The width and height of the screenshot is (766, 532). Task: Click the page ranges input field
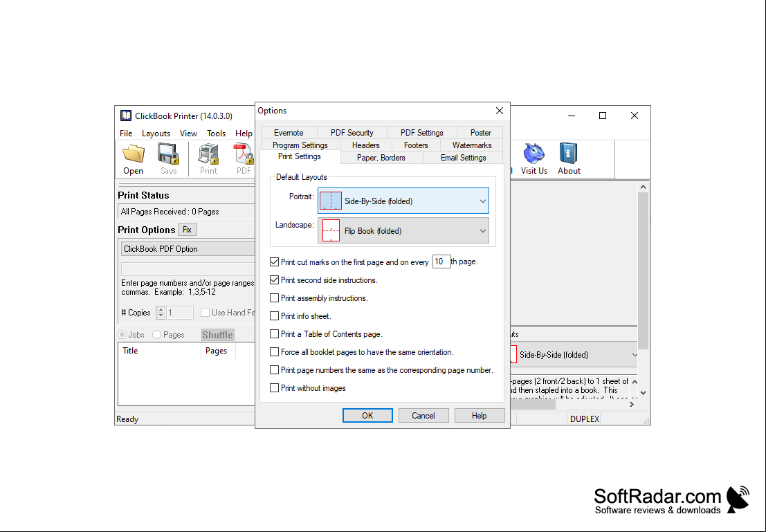[188, 269]
